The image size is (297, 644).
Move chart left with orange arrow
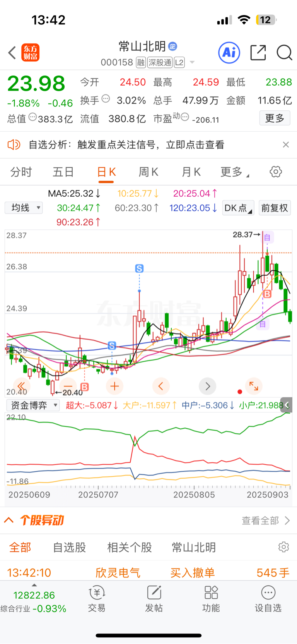(161, 386)
